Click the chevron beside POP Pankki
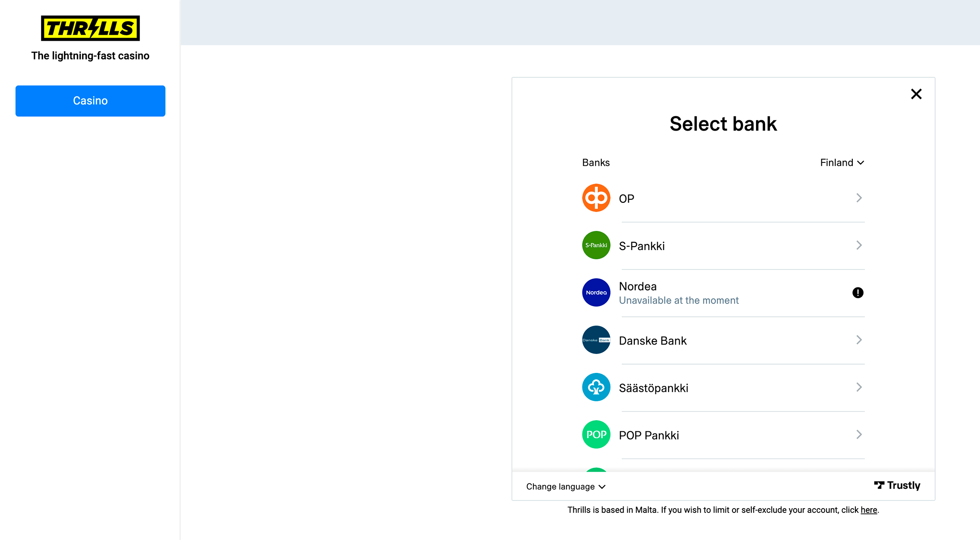 click(859, 434)
